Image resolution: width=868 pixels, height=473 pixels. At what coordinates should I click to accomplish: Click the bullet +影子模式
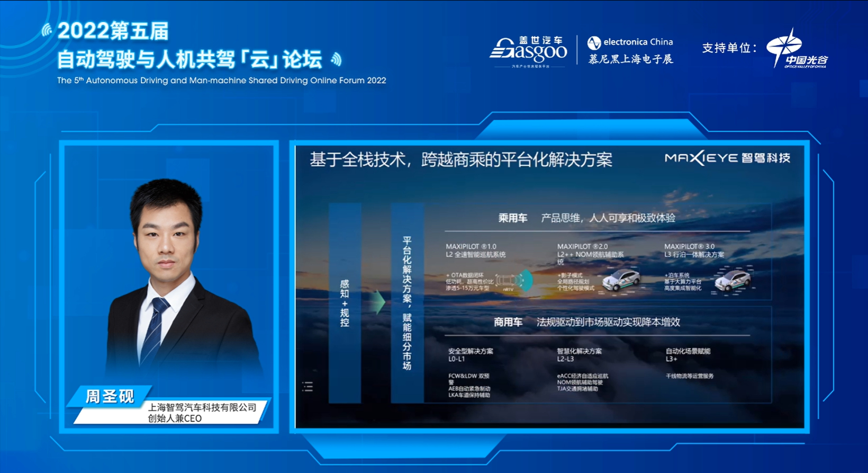tap(569, 275)
